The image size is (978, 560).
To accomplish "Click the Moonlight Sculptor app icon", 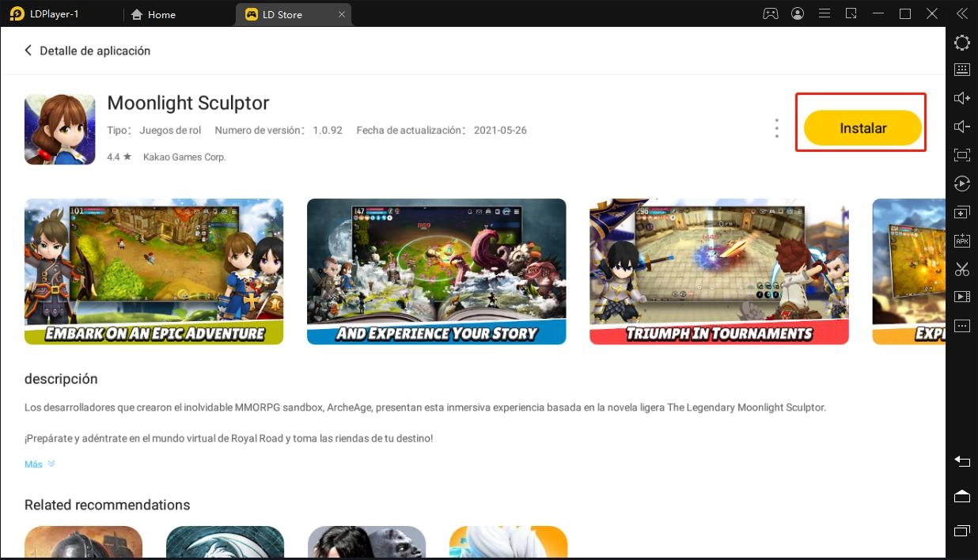I will click(x=60, y=129).
